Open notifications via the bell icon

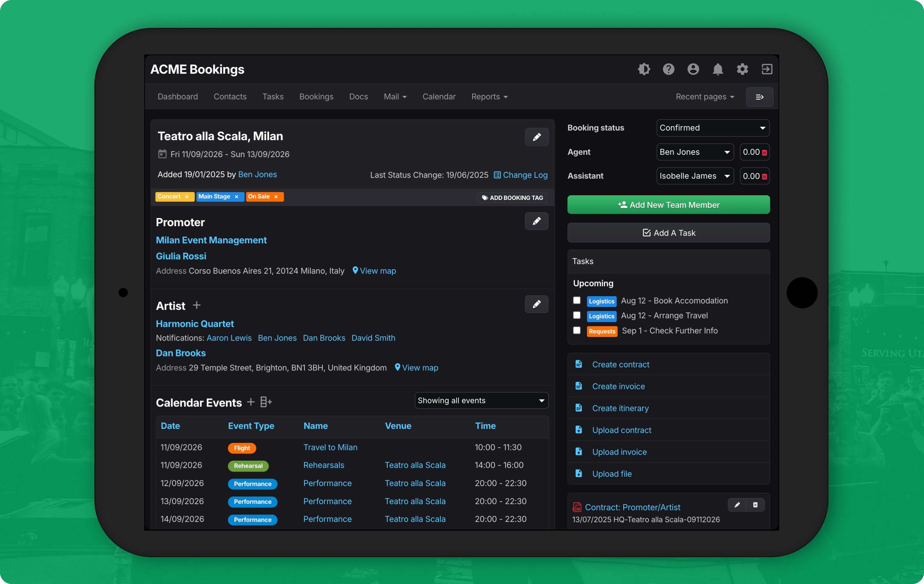click(x=717, y=69)
